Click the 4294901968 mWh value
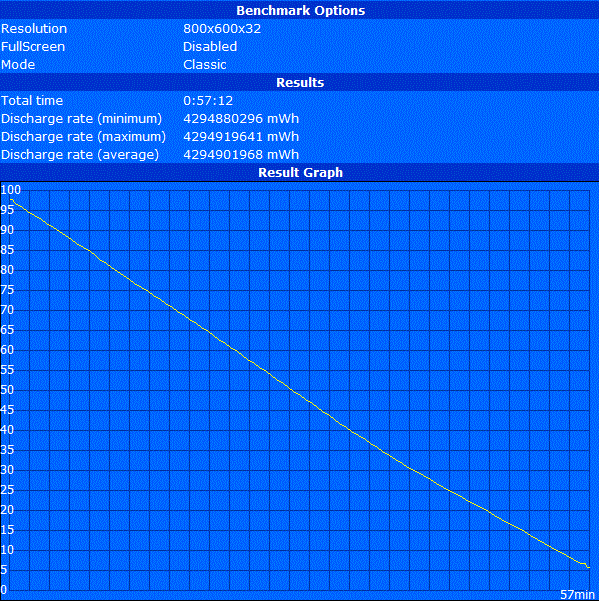599x601 pixels. point(241,155)
